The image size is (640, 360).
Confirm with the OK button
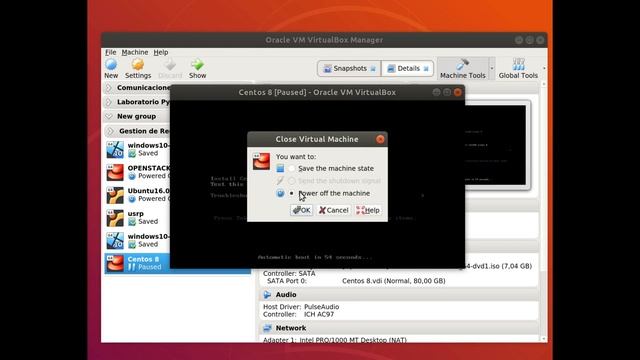[302, 210]
